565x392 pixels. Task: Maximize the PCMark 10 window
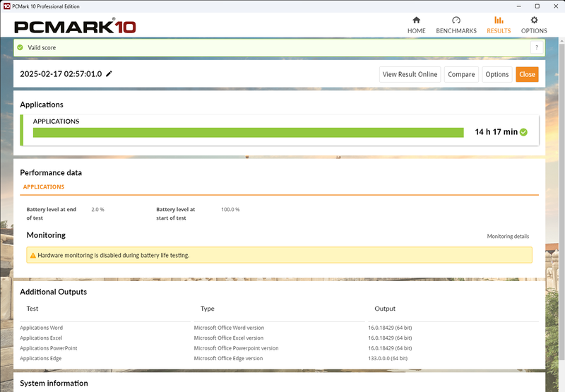click(x=537, y=6)
